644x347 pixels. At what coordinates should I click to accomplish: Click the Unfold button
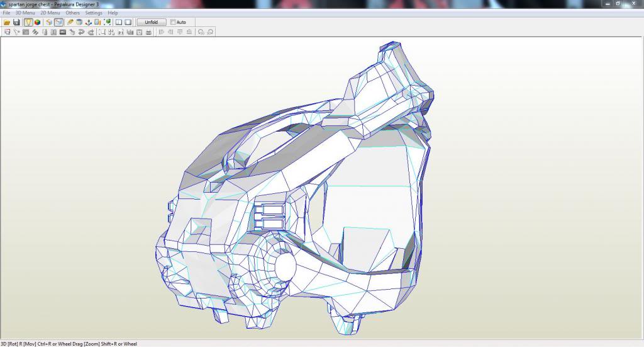(x=151, y=22)
